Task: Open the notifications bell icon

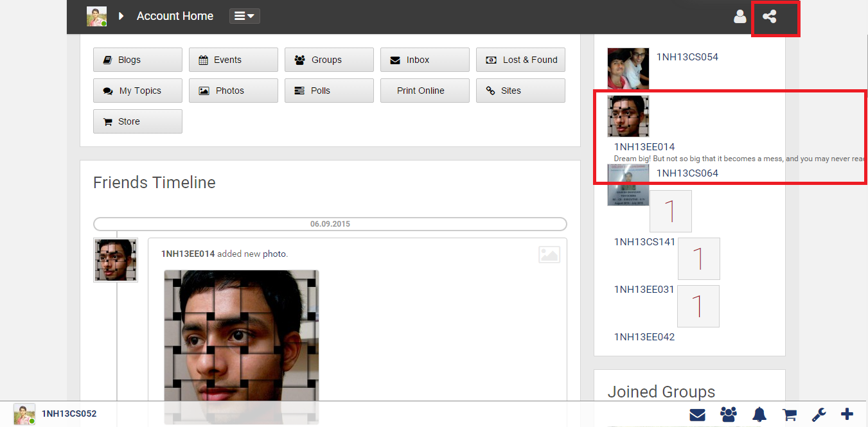Action: (759, 415)
